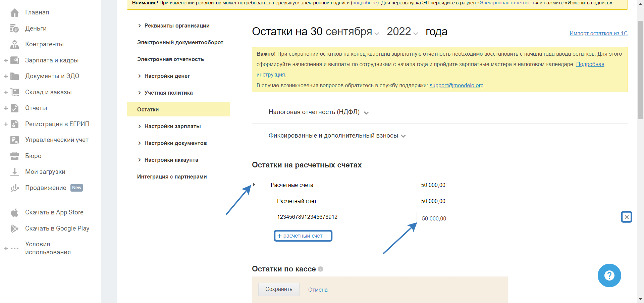Open the Продвижение chart icon
644x303 pixels.
[x=14, y=188]
